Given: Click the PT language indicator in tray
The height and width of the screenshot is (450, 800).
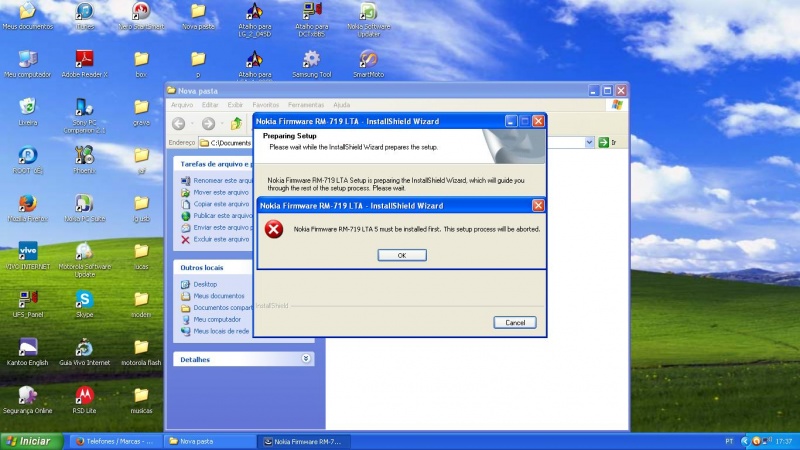Looking at the screenshot, I should coord(729,441).
